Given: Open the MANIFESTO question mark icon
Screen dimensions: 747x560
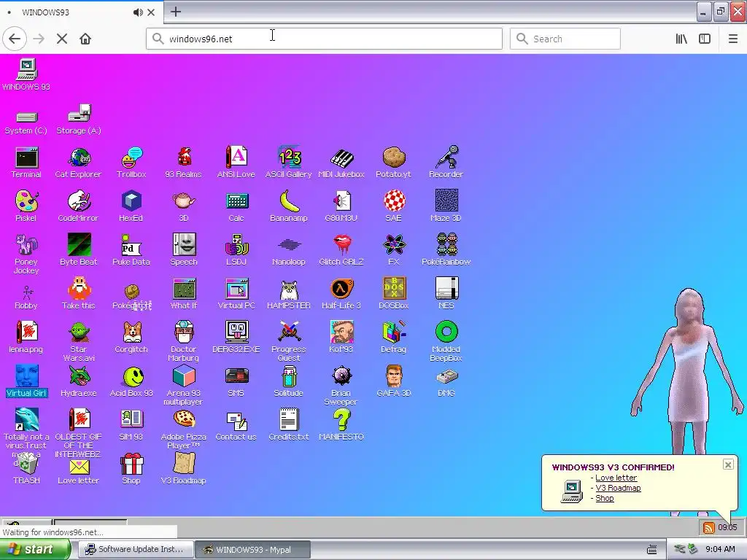Looking at the screenshot, I should click(x=341, y=425).
